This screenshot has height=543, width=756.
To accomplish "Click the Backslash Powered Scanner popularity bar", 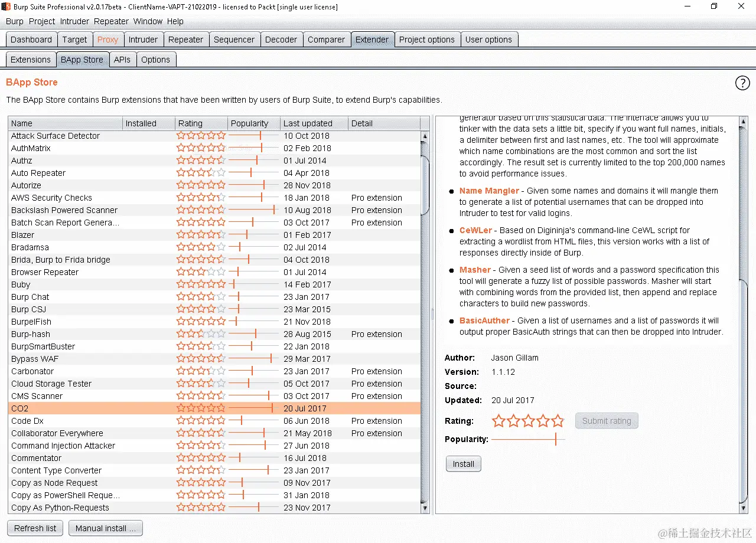I will (x=253, y=210).
